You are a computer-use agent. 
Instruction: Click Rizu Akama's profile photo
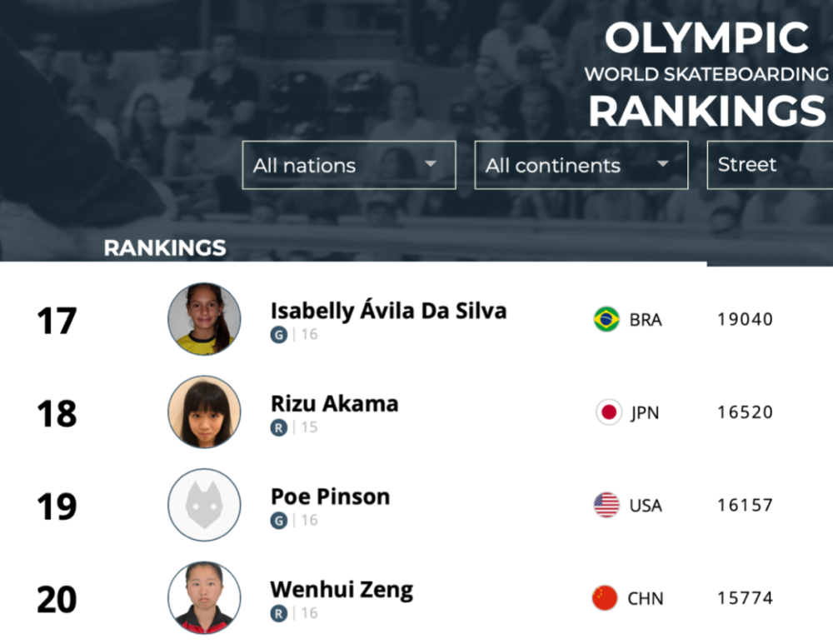coord(204,412)
